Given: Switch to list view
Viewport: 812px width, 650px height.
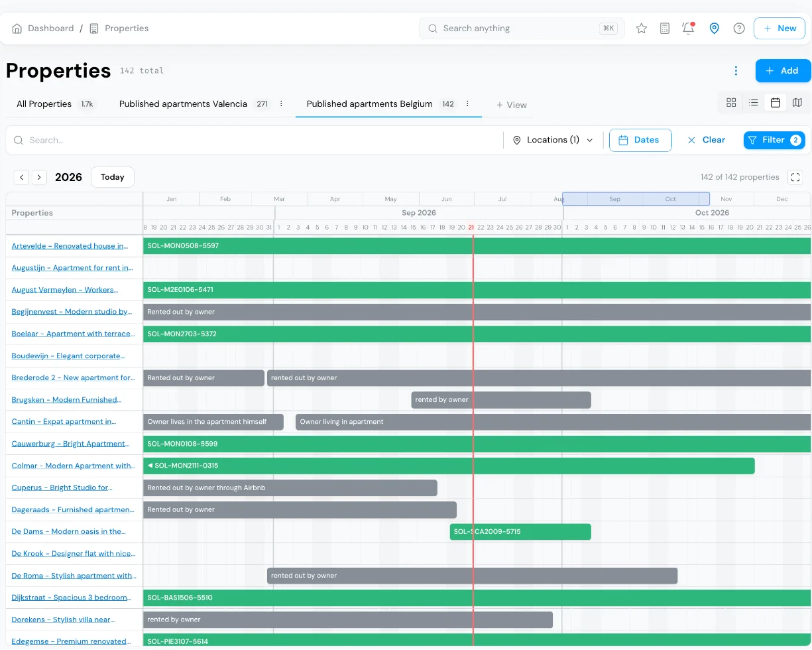Looking at the screenshot, I should (754, 103).
